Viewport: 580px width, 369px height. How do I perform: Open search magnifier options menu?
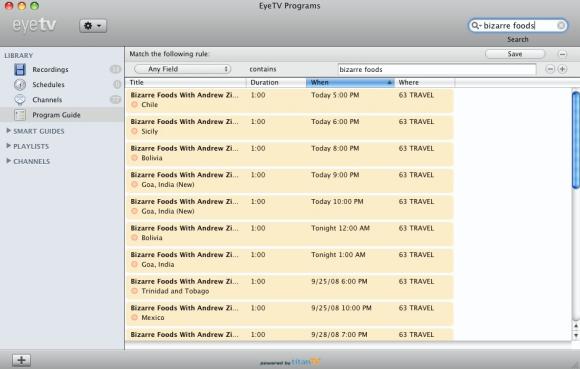point(476,25)
